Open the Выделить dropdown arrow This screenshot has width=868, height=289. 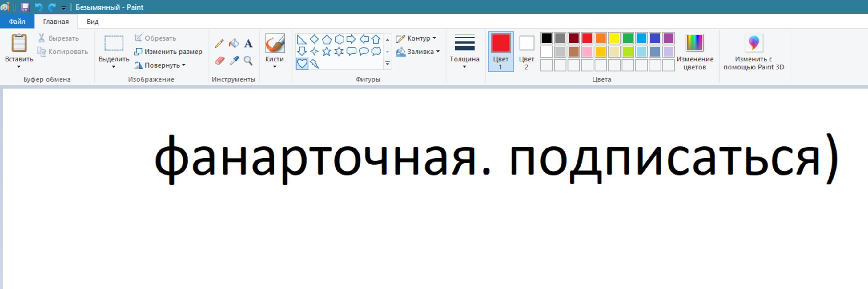(114, 67)
